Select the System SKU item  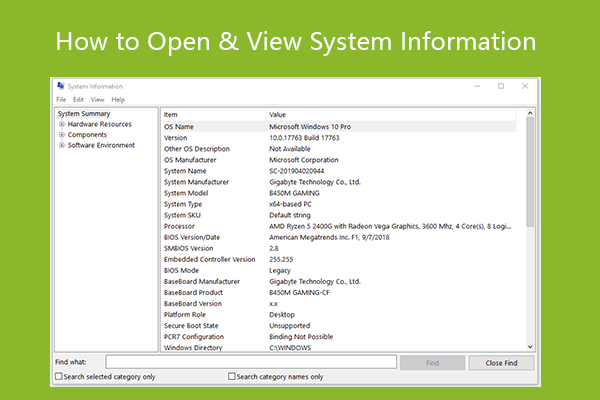pos(182,216)
